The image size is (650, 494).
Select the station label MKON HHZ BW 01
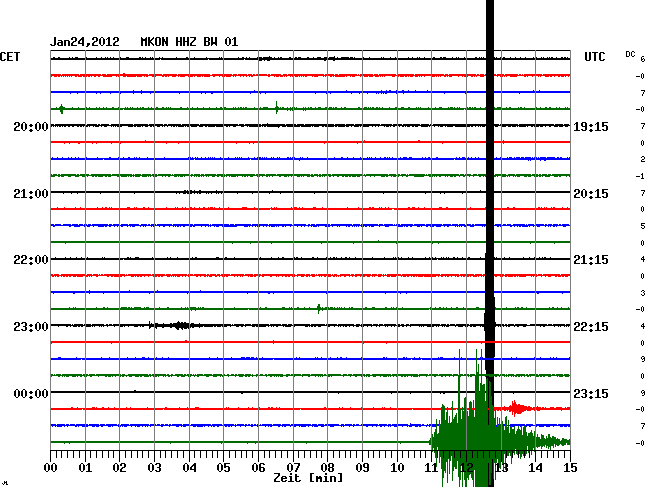189,42
